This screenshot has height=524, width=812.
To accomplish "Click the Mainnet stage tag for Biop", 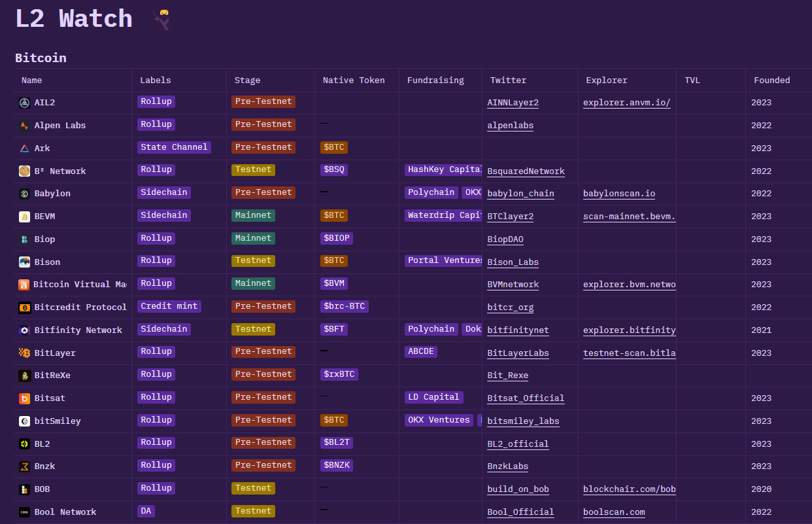I will pos(253,238).
